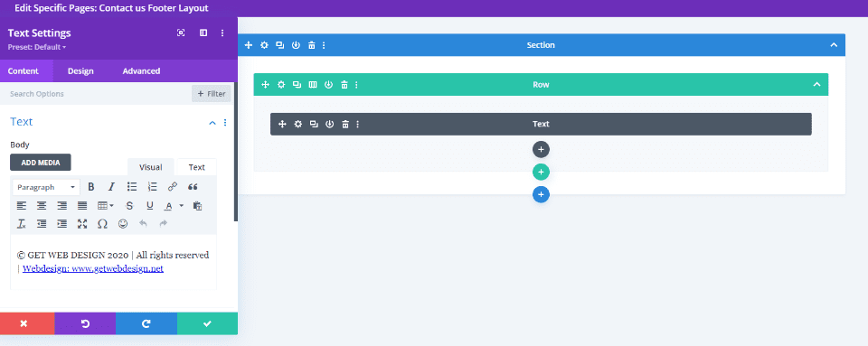Insert a numbered list
Screen dimensions: 868x346
point(152,187)
